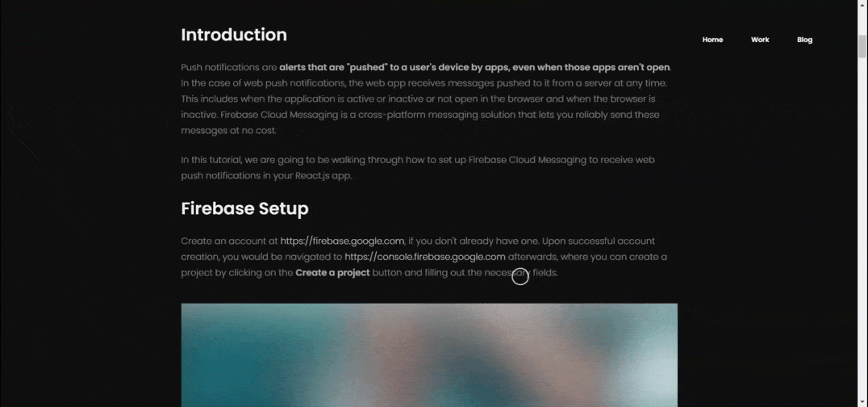Open the https://console.firebase.google.com link
Image resolution: width=868 pixels, height=407 pixels.
pos(425,257)
